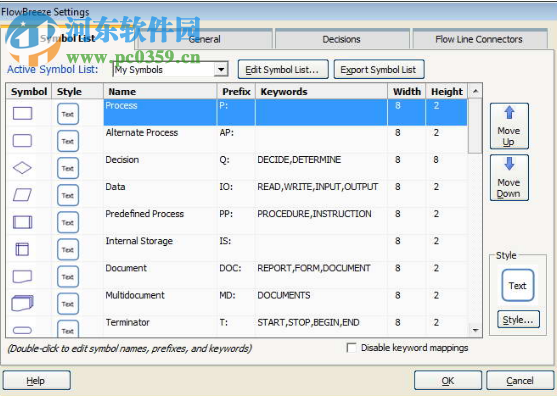The height and width of the screenshot is (396, 557).
Task: Click the Text style icon for Decision
Action: tap(68, 168)
